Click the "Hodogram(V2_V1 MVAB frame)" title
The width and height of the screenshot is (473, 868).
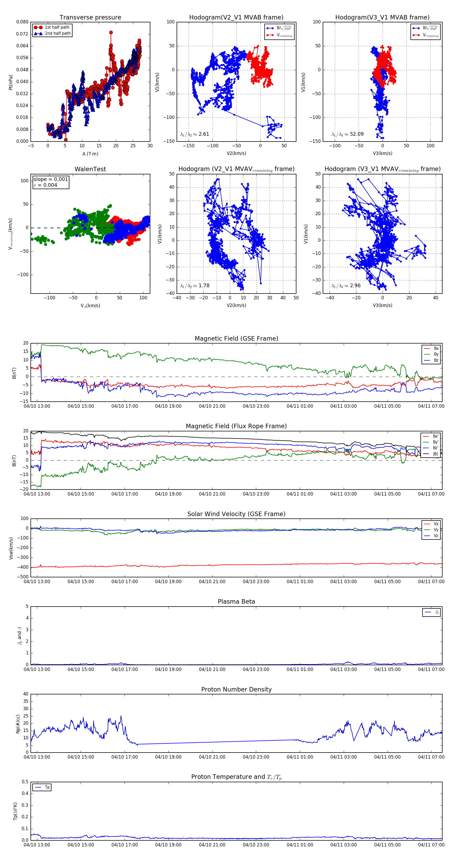236,18
